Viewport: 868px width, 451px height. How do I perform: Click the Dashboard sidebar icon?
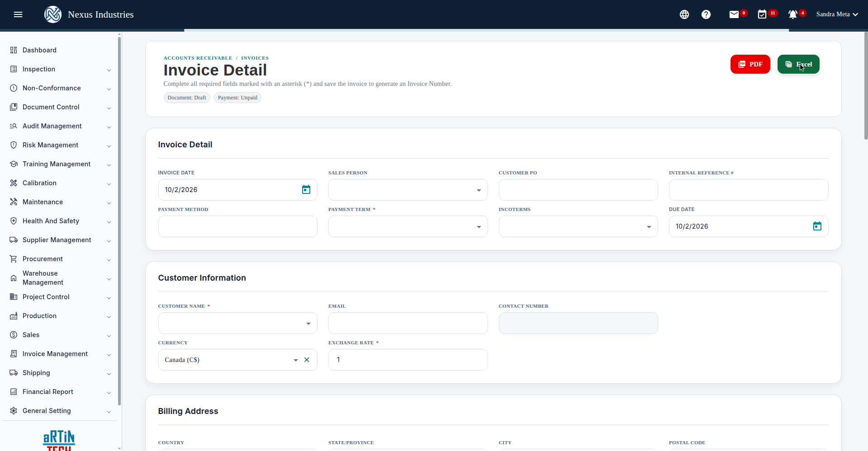coord(14,50)
